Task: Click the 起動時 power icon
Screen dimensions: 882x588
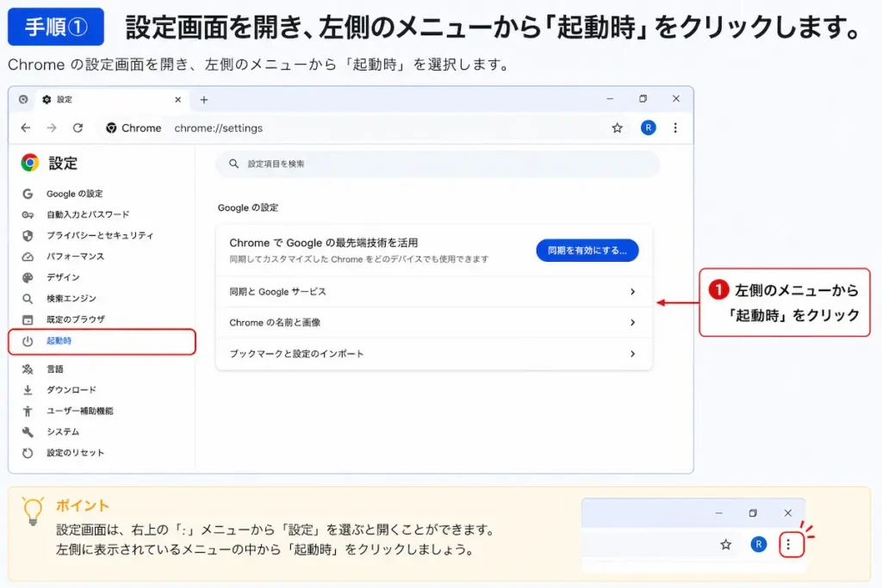Action: click(x=28, y=341)
